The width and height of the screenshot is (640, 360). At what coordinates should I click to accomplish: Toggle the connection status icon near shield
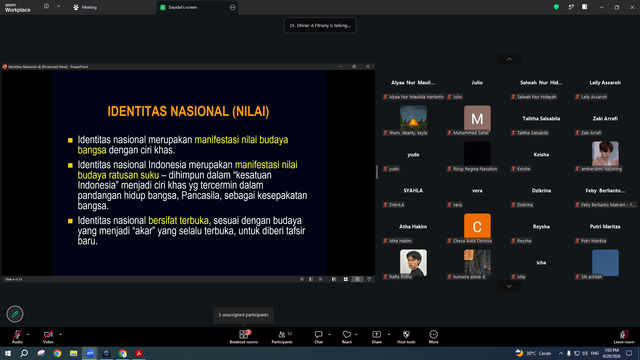[571, 7]
